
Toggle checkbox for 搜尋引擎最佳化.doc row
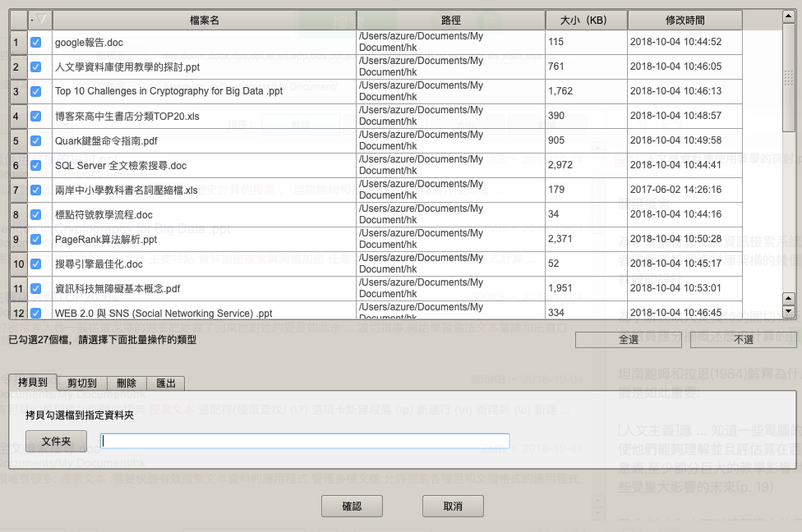(36, 264)
